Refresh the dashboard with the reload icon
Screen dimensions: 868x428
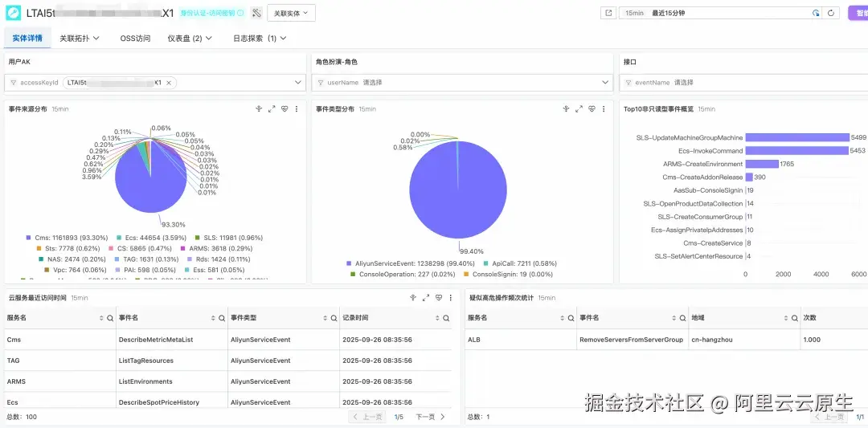coord(830,14)
